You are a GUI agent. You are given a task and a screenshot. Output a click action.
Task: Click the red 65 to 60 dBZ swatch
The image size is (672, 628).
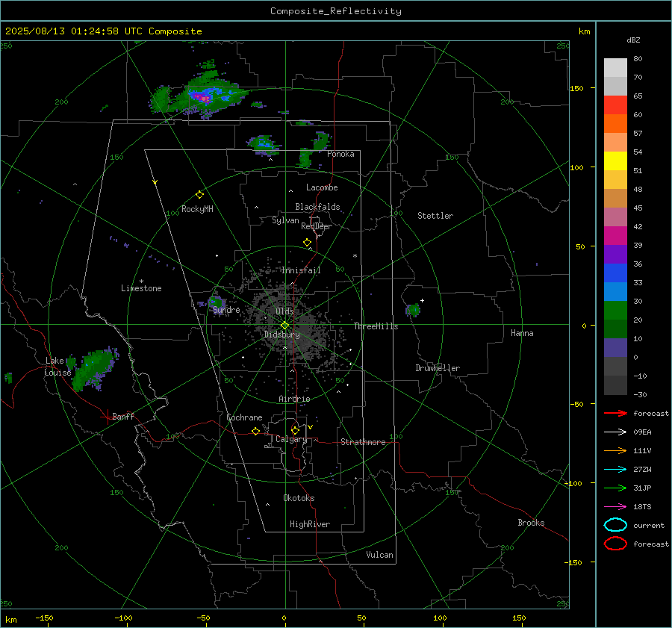[x=615, y=105]
